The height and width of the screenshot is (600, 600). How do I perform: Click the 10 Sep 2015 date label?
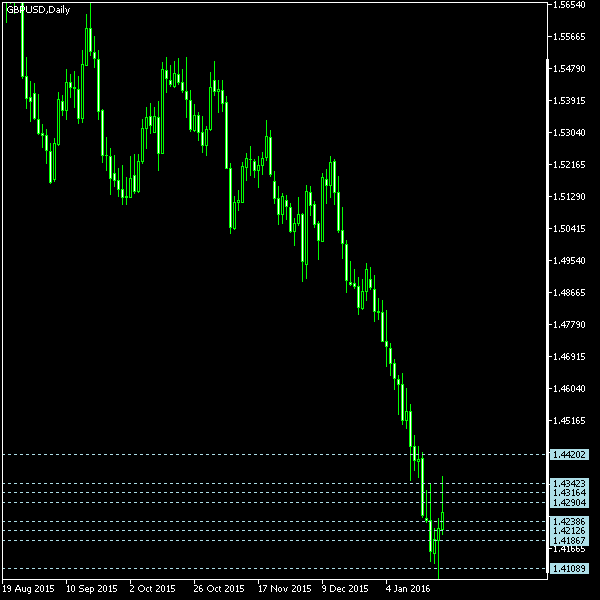[x=91, y=588]
